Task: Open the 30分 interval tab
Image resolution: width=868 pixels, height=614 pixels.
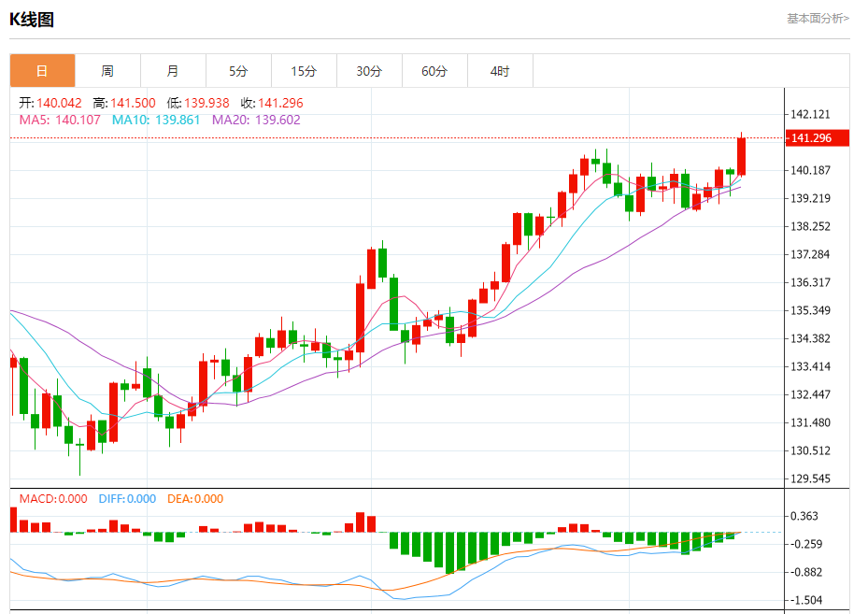Action: coord(369,71)
